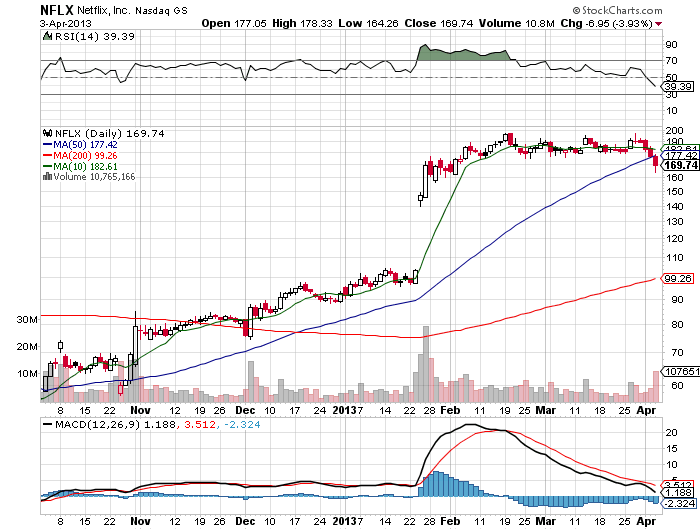Select the green MA(10) line swatch

[47, 166]
